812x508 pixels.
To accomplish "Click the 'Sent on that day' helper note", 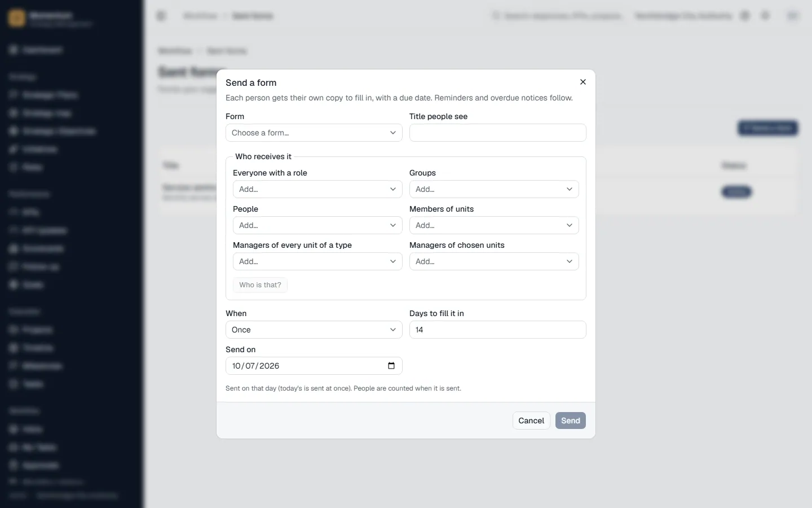I will [343, 388].
